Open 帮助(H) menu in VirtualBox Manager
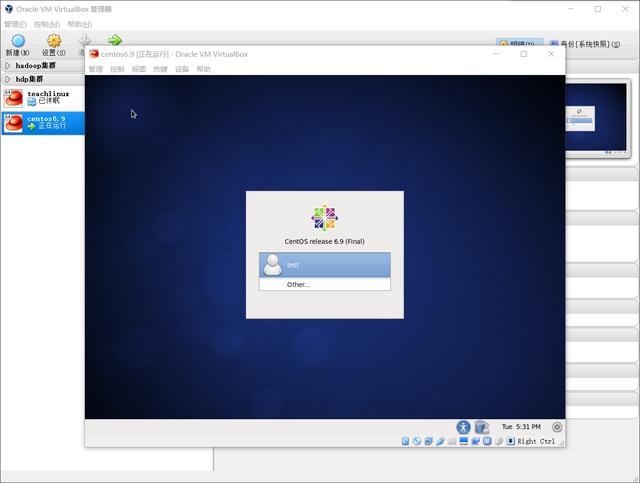The width and height of the screenshot is (640, 483). (80, 24)
